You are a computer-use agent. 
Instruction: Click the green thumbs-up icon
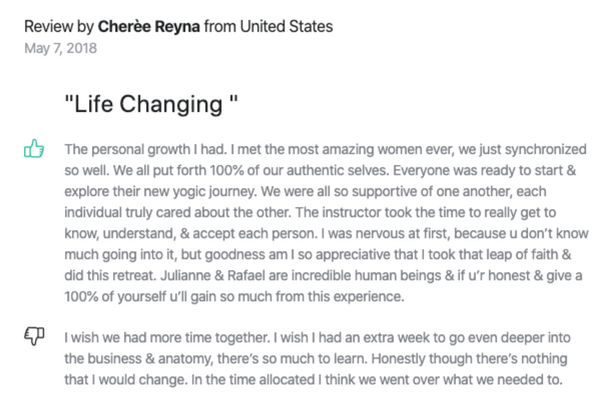pos(34,148)
